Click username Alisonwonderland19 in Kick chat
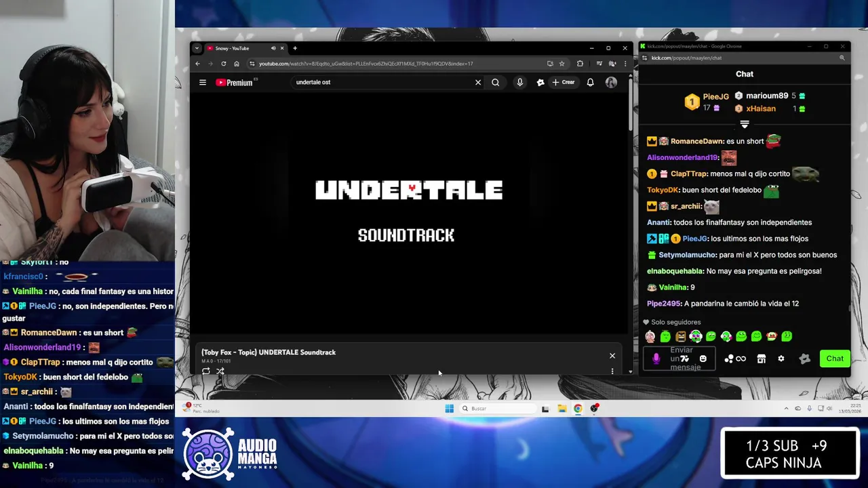Image resolution: width=868 pixels, height=488 pixels. coord(682,157)
